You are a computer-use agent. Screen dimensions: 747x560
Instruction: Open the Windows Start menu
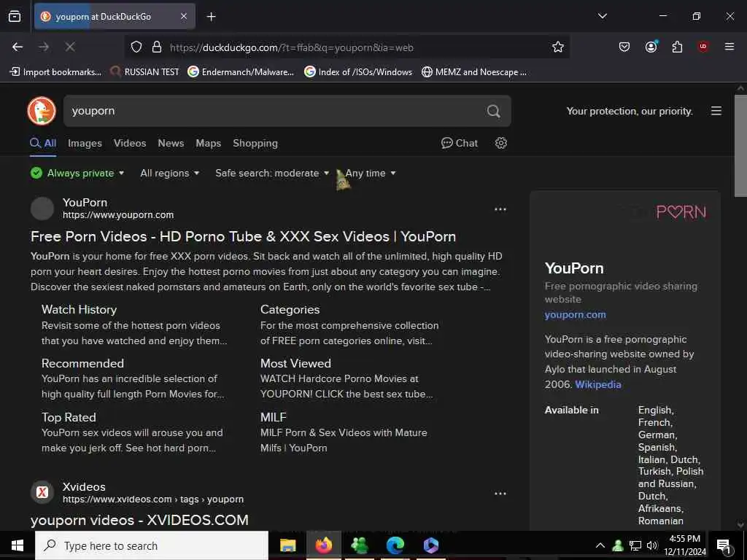pos(18,545)
